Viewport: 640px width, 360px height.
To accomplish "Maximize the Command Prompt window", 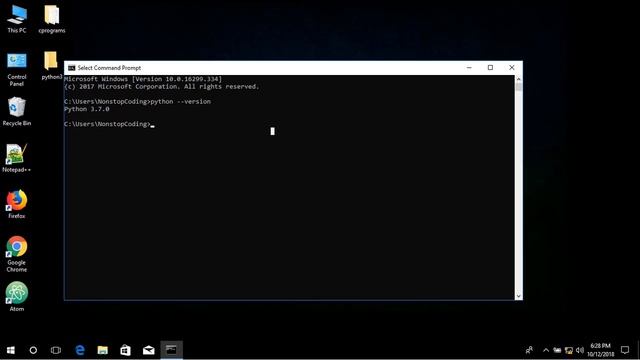I will pos(490,68).
